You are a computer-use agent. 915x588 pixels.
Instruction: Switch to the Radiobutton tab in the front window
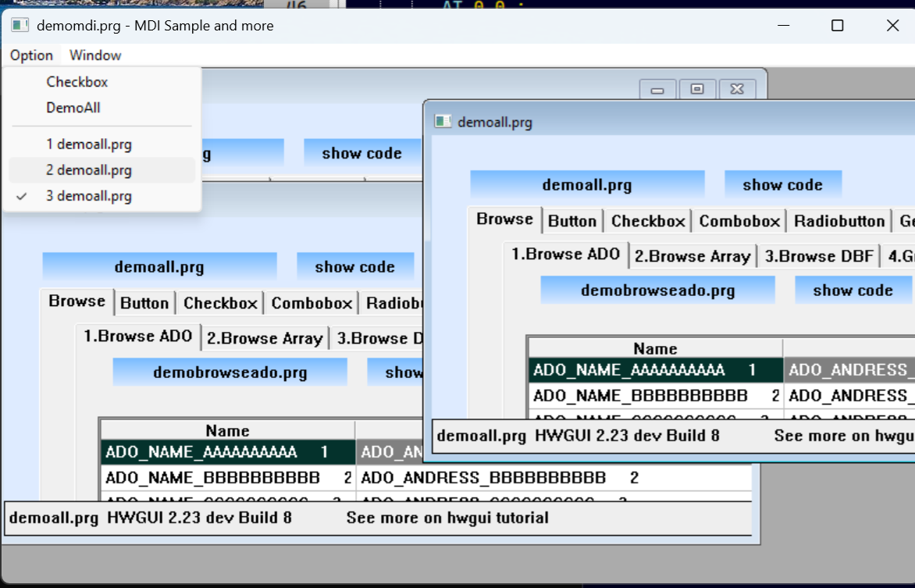[839, 221]
